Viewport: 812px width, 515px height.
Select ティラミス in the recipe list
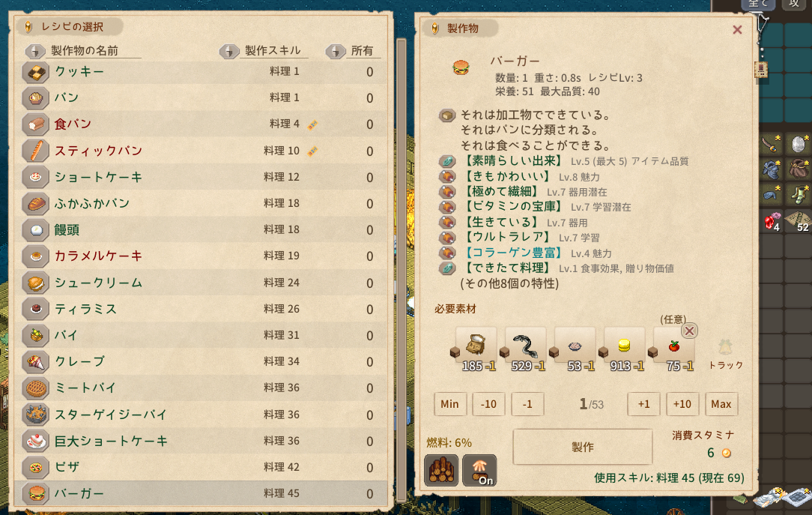201,310
